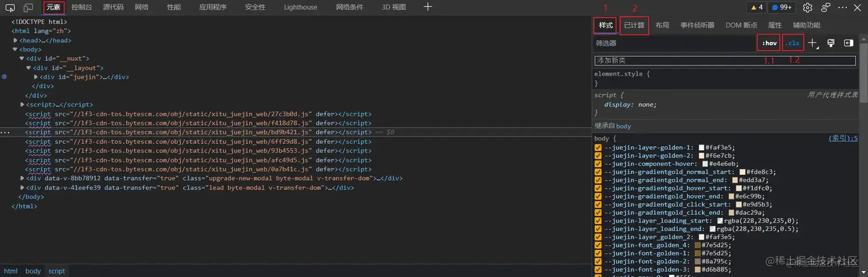Collapse the div id="__layout" node
Image resolution: width=868 pixels, height=277 pixels.
(29, 68)
